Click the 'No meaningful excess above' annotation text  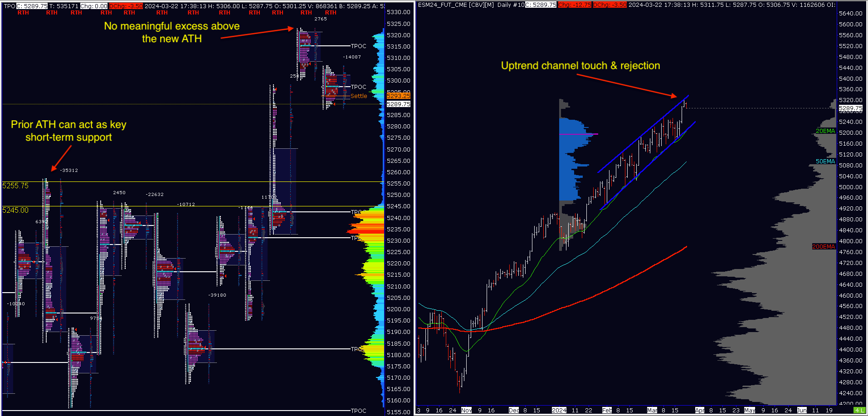172,26
